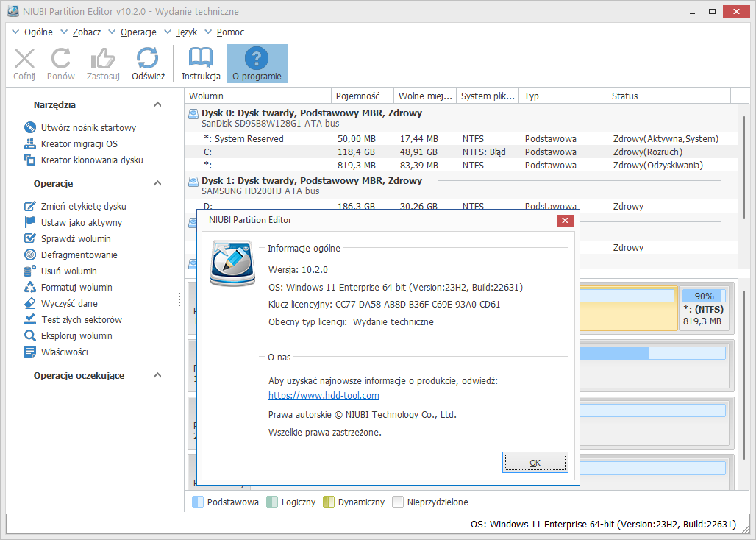Click the Nieprzydzielone legend swatch
This screenshot has width=756, height=540.
397,502
